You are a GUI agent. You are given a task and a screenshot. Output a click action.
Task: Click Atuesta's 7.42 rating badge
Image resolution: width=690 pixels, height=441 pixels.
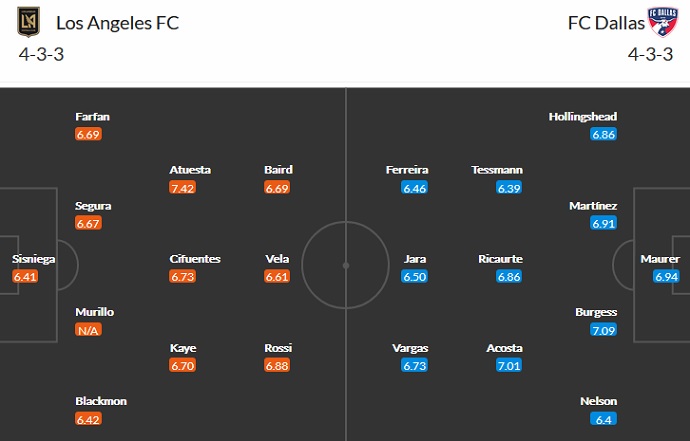click(182, 187)
